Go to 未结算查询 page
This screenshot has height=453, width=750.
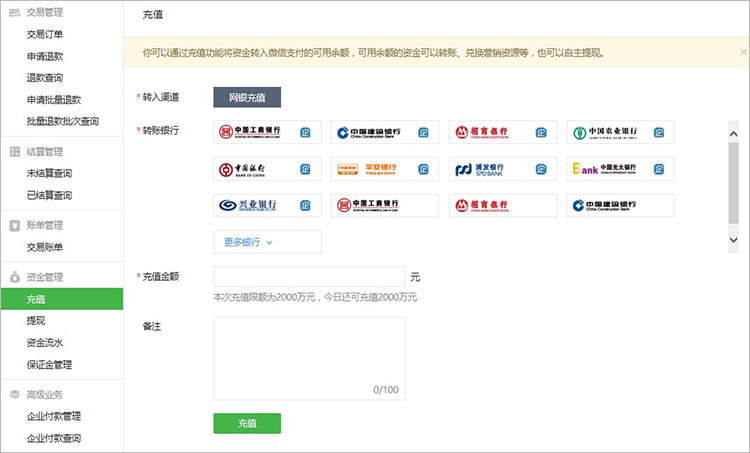49,173
